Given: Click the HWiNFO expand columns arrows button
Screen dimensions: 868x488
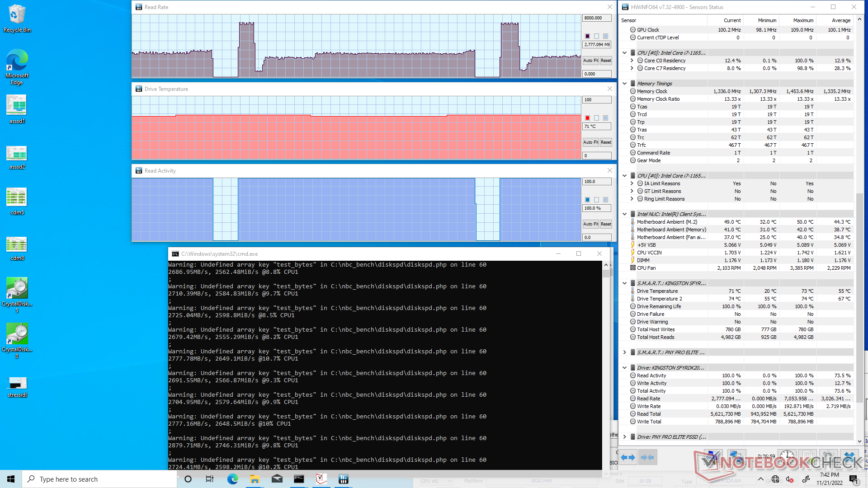Looking at the screenshot, I should tap(628, 457).
